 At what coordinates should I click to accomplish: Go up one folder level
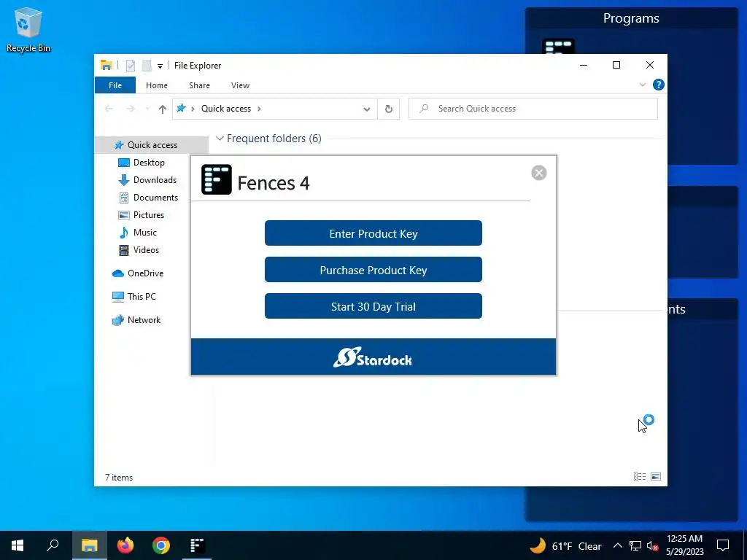(x=163, y=109)
